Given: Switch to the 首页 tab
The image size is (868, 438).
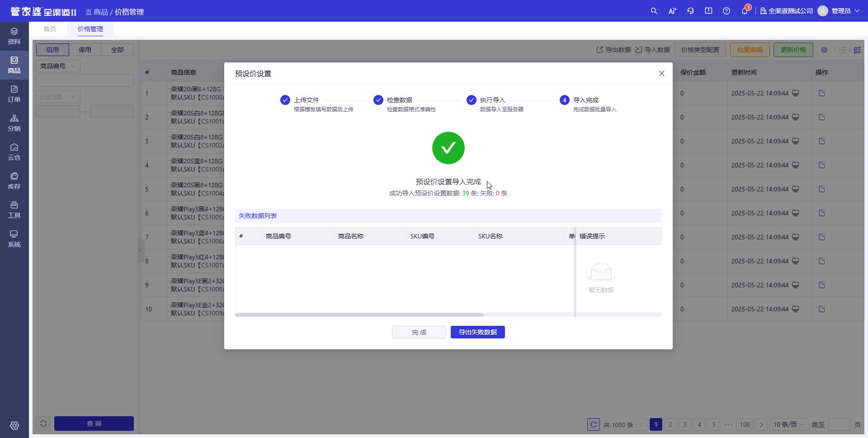Looking at the screenshot, I should coord(50,29).
